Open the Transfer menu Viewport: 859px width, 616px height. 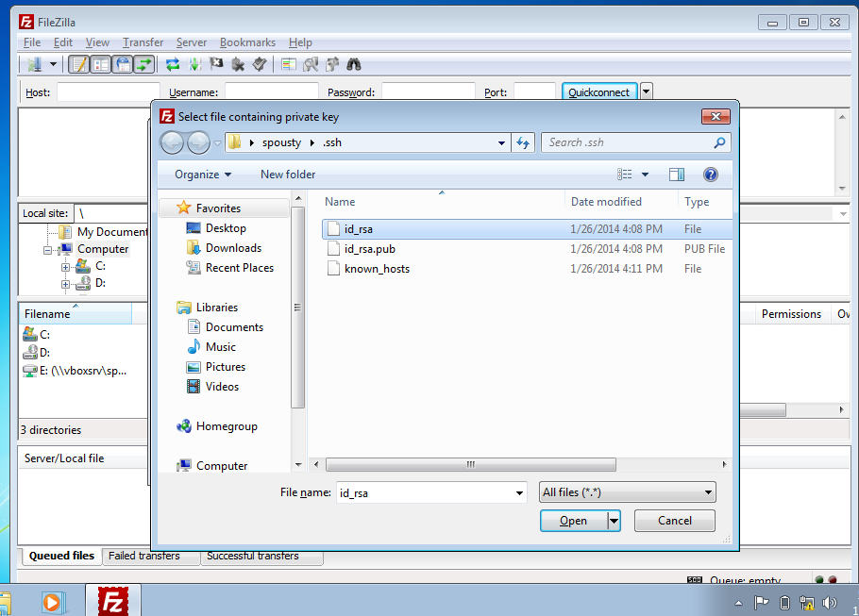(143, 42)
